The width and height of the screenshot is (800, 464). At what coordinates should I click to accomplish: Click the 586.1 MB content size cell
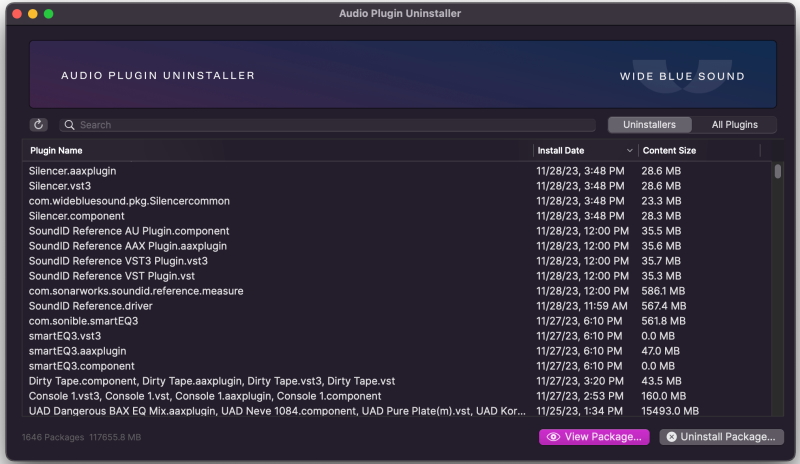coord(663,291)
